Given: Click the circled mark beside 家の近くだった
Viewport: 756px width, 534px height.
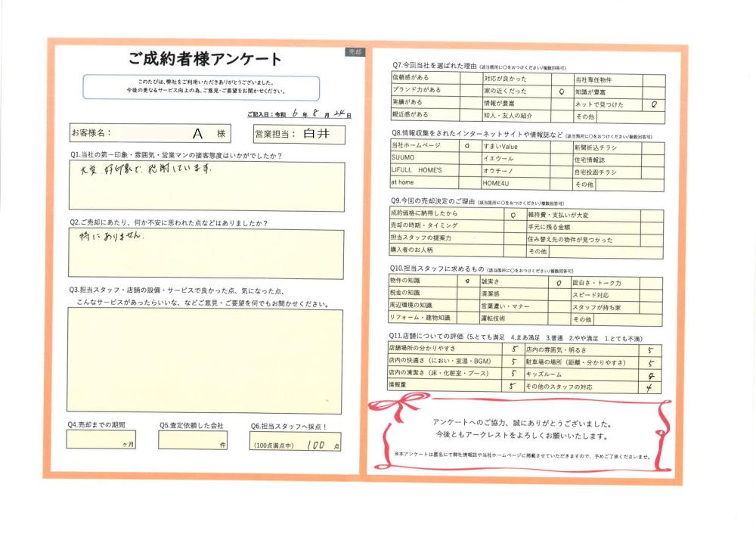Looking at the screenshot, I should (x=561, y=91).
